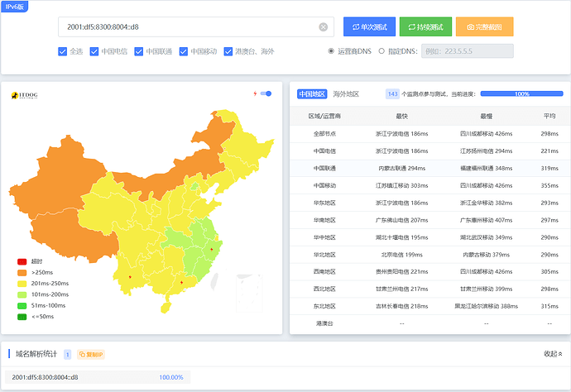
Task: Click the red marker on Zhejiang province
Action: point(211,250)
